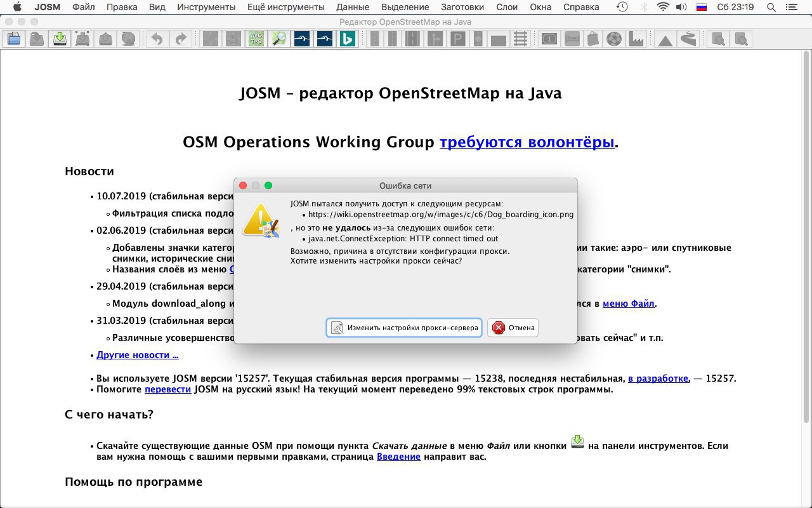
Task: Click the road preset with turn arrows
Action: click(436, 39)
